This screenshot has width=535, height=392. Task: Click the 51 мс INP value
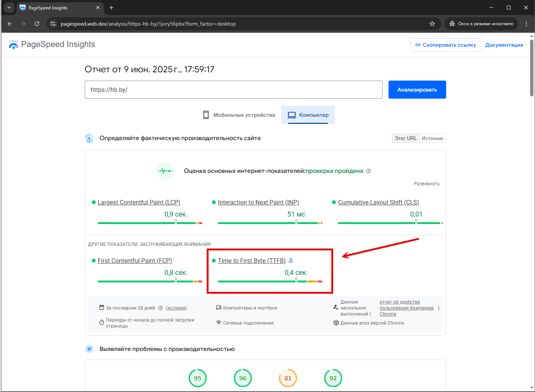296,214
